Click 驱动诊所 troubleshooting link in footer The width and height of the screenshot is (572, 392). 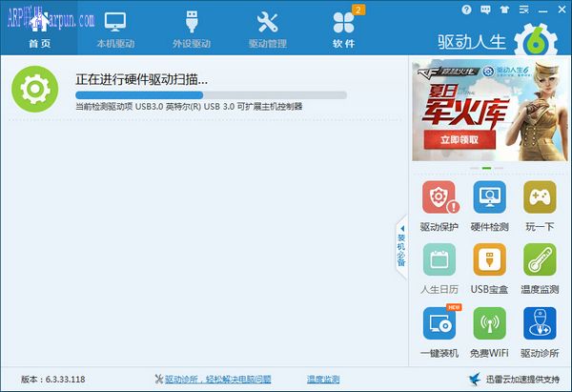click(216, 379)
